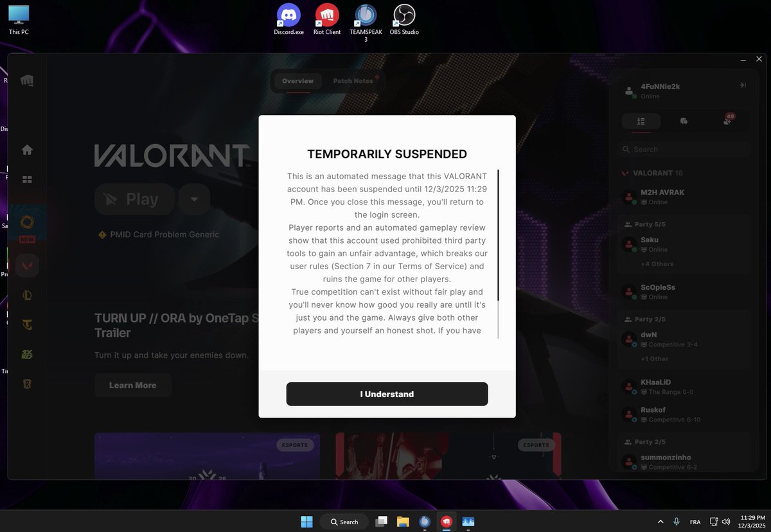
Task: Open Discord.exe desktop shortcut
Action: [x=288, y=19]
